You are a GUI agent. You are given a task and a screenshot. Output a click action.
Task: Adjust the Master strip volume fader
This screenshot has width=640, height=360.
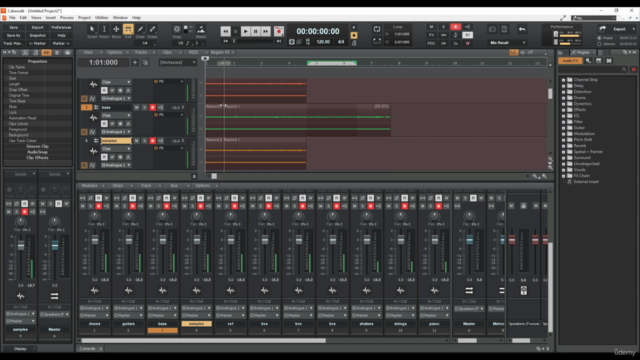pos(469,240)
